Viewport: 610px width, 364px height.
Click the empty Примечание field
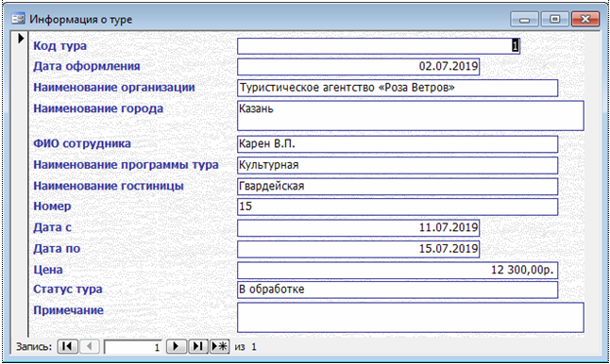[411, 318]
